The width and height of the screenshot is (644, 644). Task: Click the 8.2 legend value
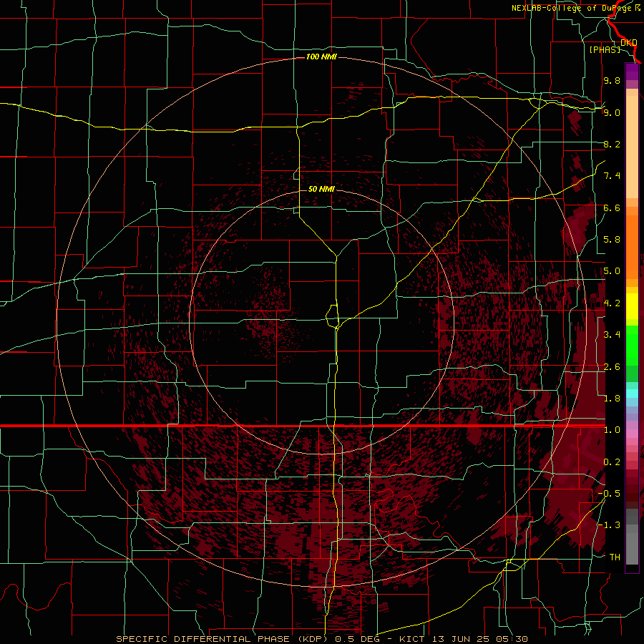tap(612, 144)
